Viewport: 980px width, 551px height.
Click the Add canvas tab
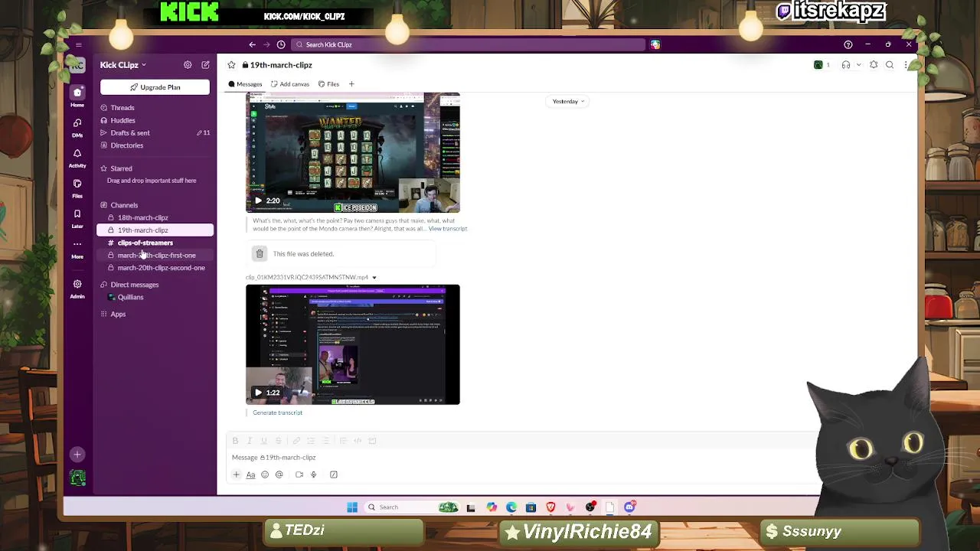(x=290, y=84)
